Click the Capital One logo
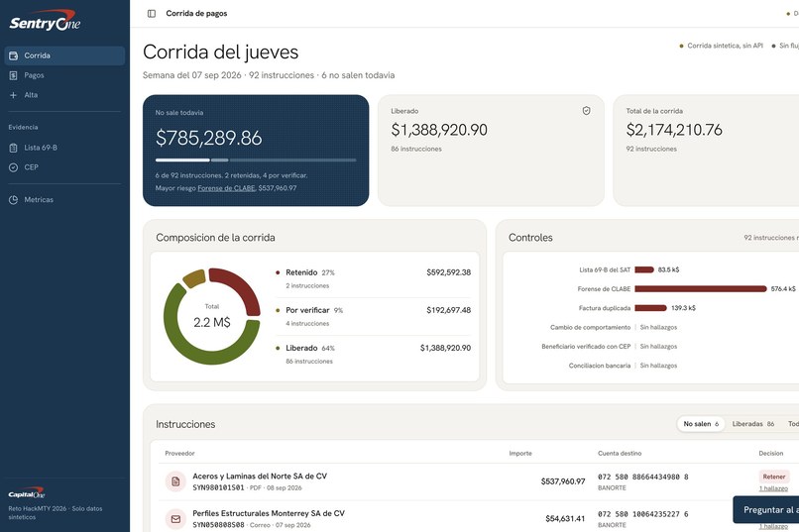The width and height of the screenshot is (799, 532). point(27,493)
